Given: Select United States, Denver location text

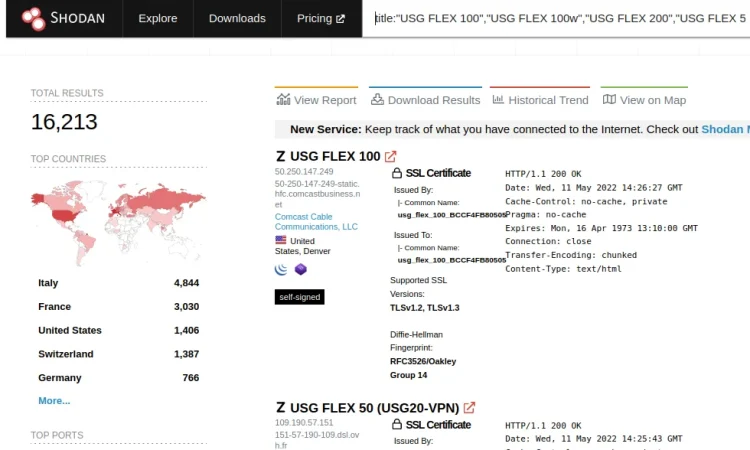Looking at the screenshot, I should click(303, 246).
